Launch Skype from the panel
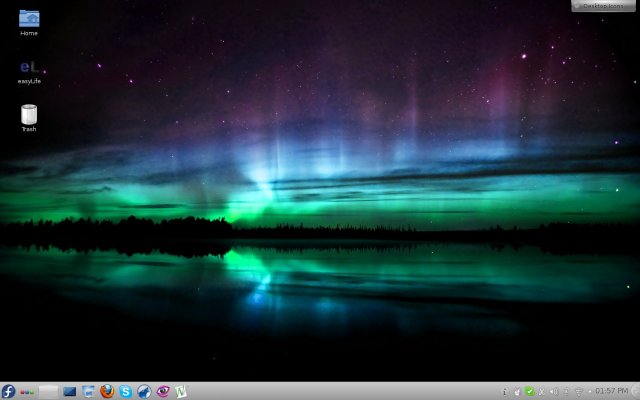 (x=125, y=391)
